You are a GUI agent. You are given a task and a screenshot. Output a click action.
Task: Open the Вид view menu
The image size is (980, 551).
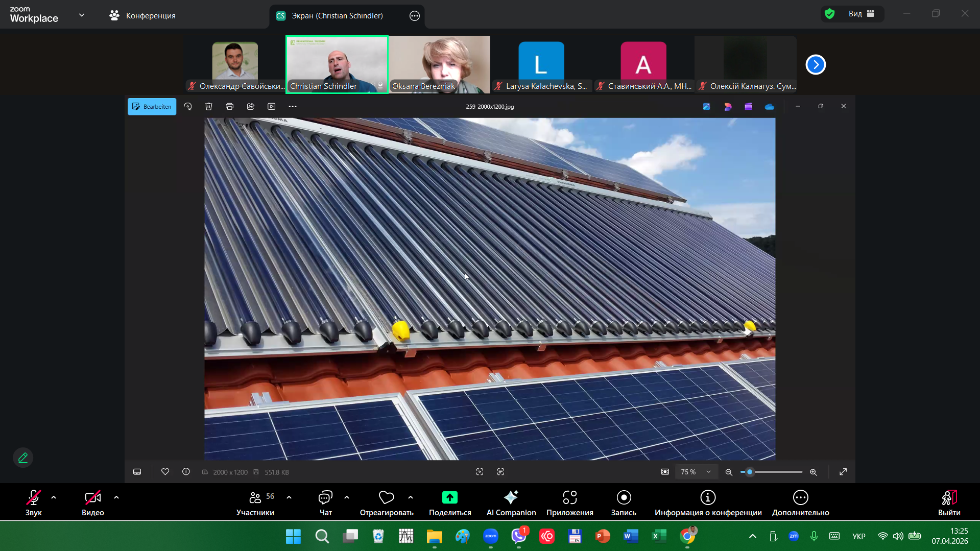point(861,14)
